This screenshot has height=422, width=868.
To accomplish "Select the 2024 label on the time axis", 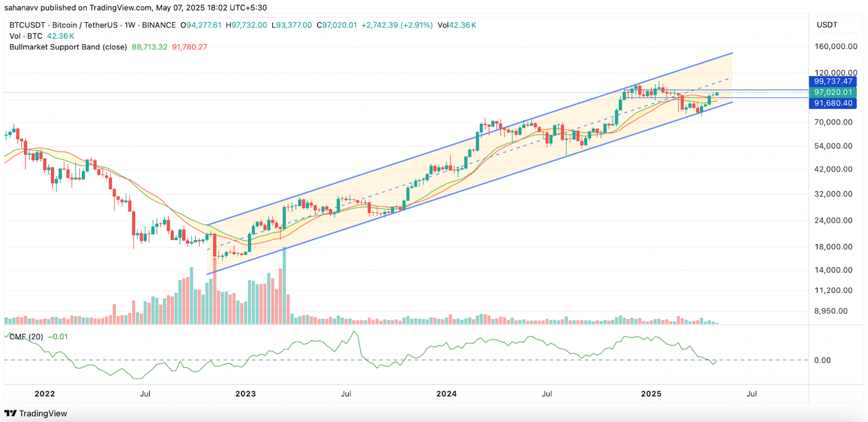I will pos(446,394).
